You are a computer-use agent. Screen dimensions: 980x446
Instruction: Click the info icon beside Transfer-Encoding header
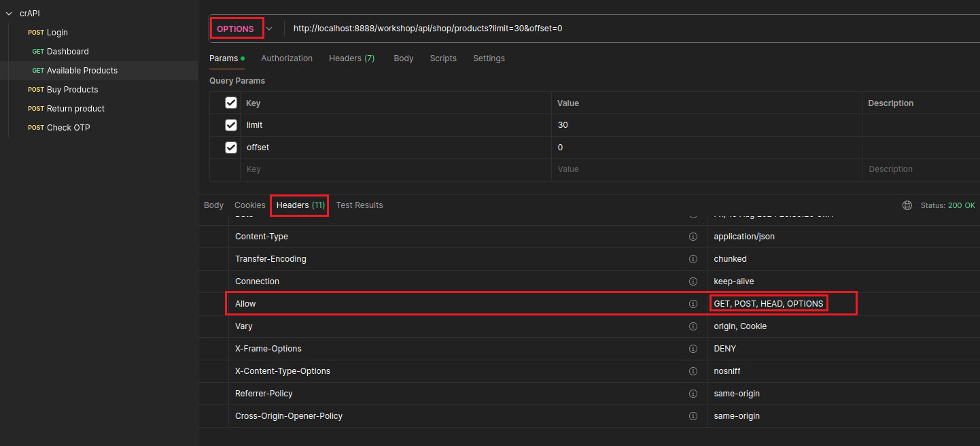click(x=693, y=259)
